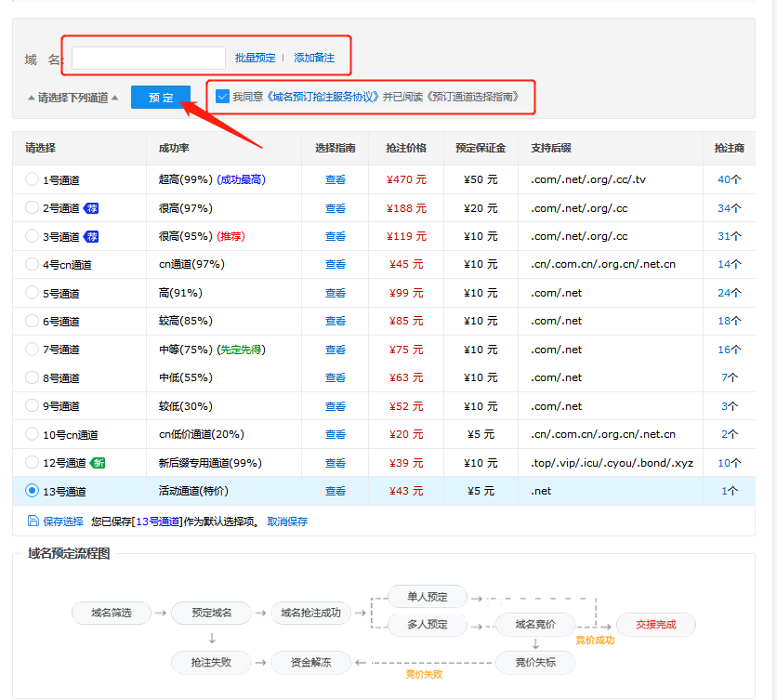Open 域名预订抢注服务协议 agreement link
Image resolution: width=777 pixels, height=700 pixels.
click(x=324, y=97)
